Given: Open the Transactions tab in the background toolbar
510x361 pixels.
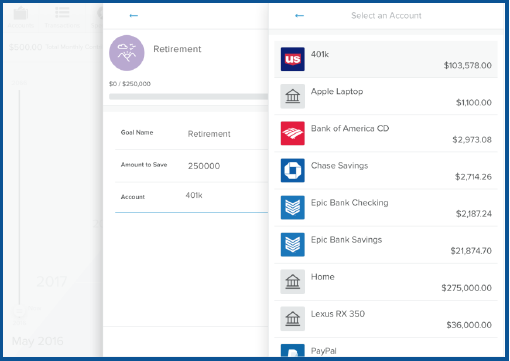Looking at the screenshot, I should 62,17.
